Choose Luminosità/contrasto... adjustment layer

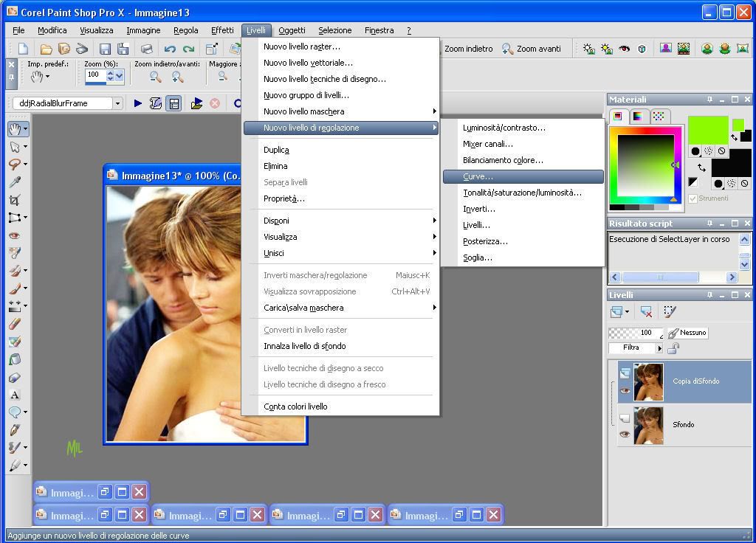[523, 128]
